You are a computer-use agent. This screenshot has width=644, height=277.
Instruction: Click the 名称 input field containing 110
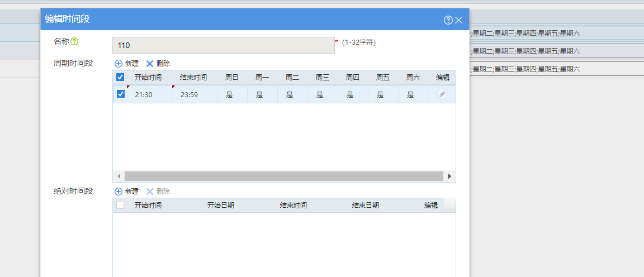[x=224, y=45]
